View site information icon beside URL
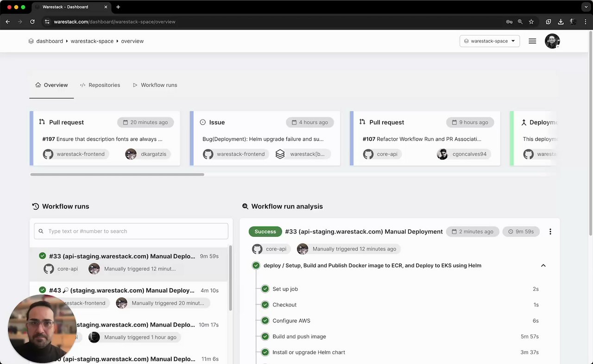Image resolution: width=593 pixels, height=364 pixels. pos(47,22)
